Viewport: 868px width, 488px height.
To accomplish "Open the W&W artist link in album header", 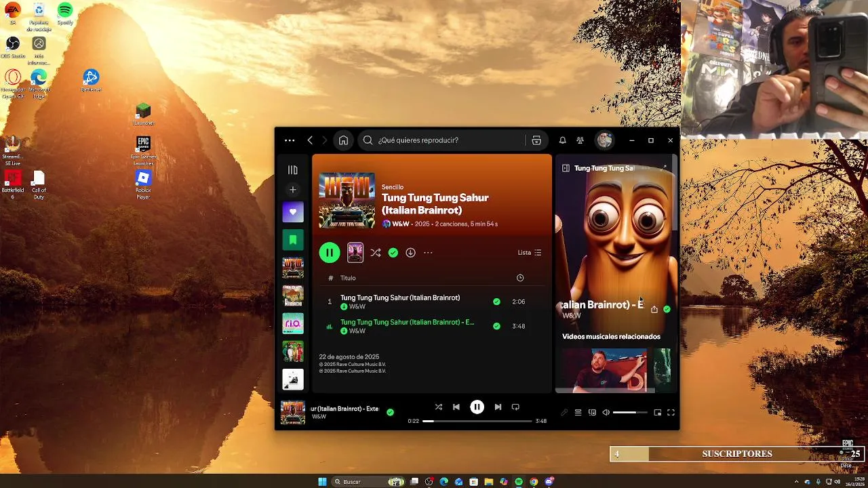I will click(401, 224).
